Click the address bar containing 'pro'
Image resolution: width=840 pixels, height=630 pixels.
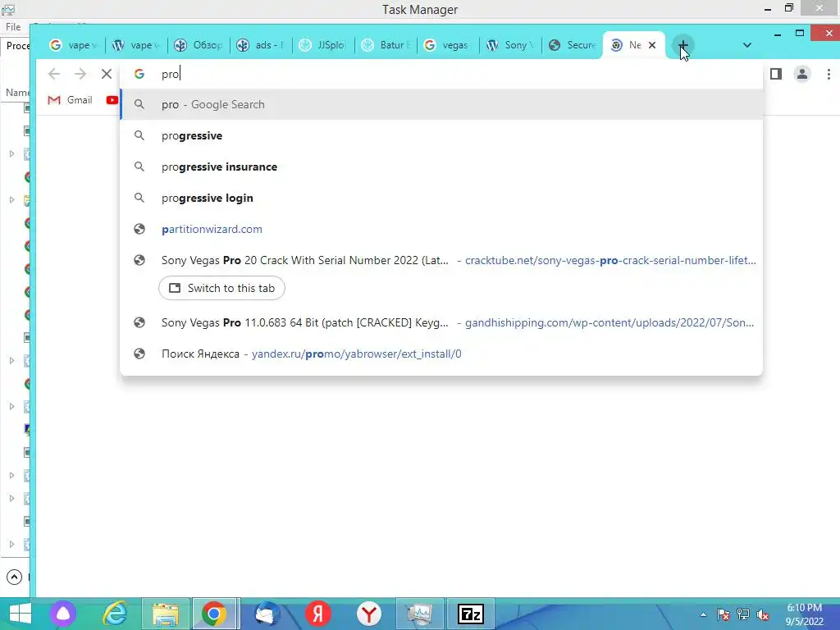tap(441, 74)
